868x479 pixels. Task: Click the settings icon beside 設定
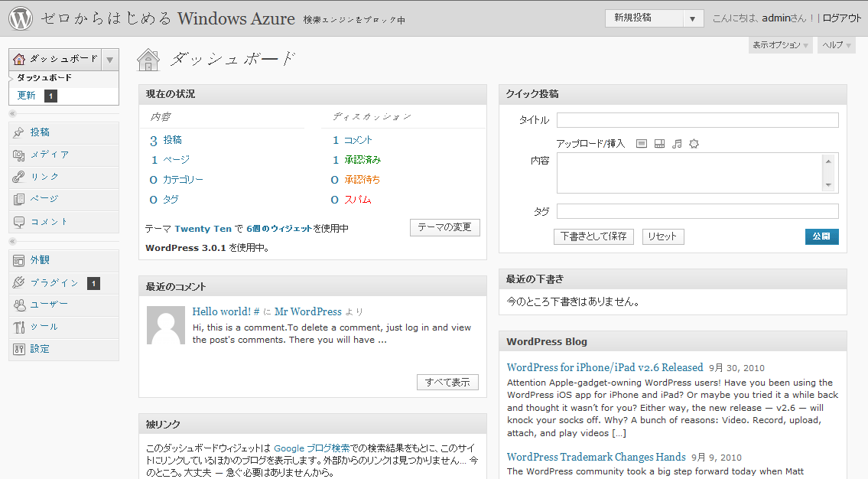[x=19, y=349]
